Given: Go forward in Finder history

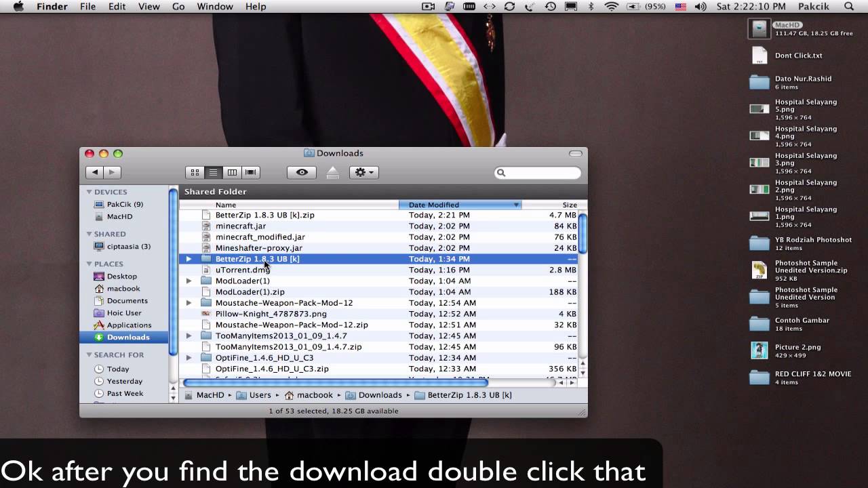Looking at the screenshot, I should [113, 173].
